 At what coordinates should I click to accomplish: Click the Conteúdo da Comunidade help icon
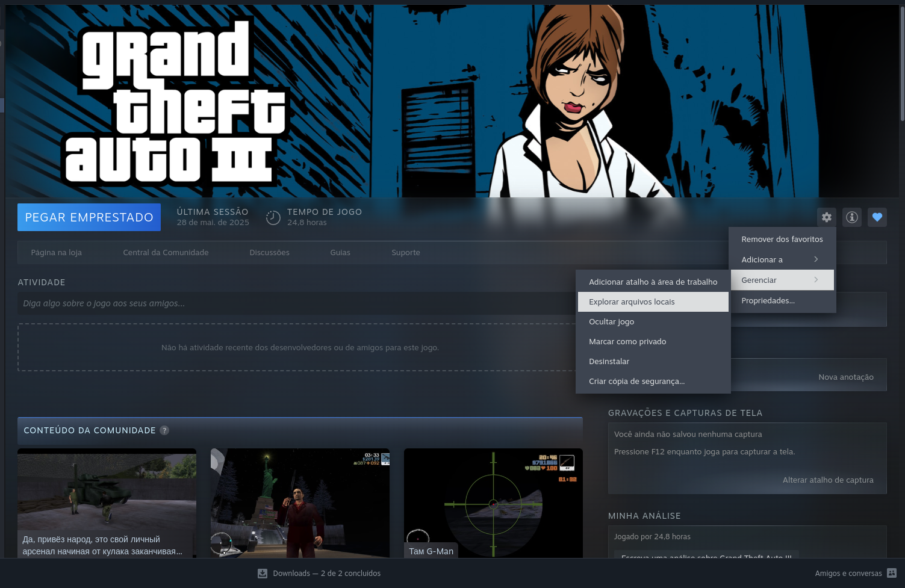(x=164, y=430)
